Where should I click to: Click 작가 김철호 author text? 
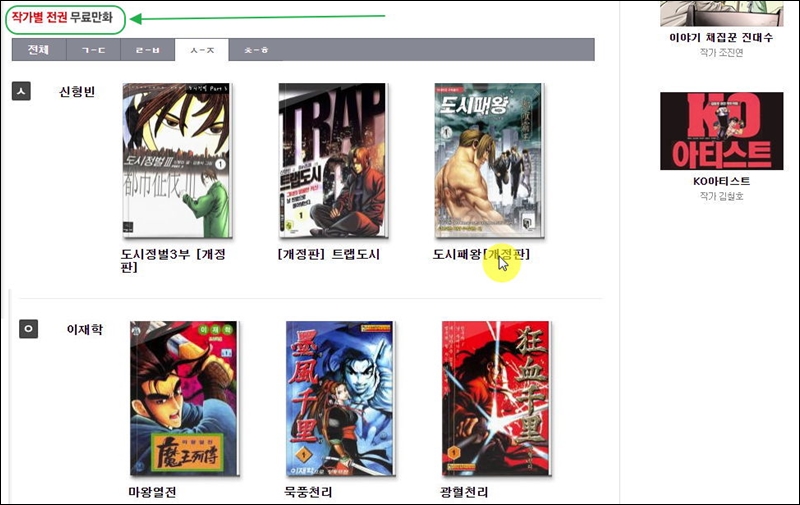[x=721, y=196]
